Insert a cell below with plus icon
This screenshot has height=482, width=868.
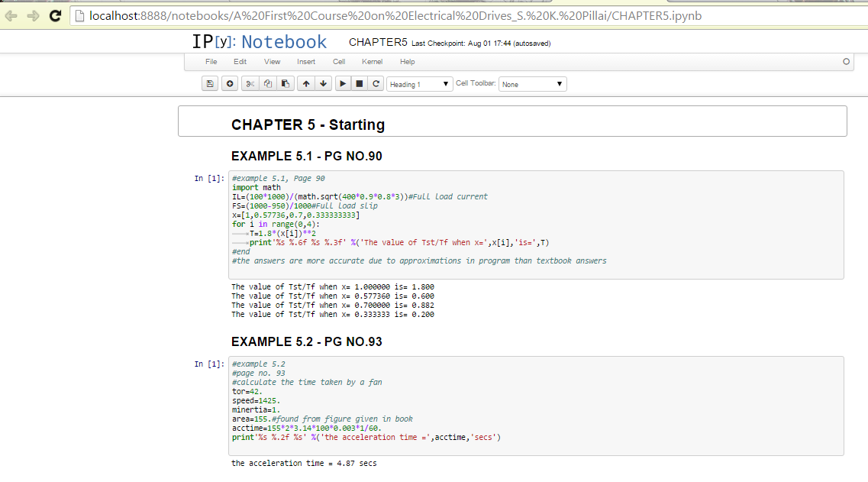(x=228, y=84)
